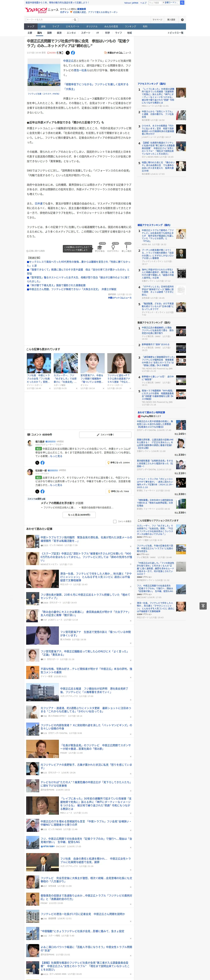Viewport: 210px width, 980px height.
Task: Click 参考になった 7066 button
Action: pos(119,491)
